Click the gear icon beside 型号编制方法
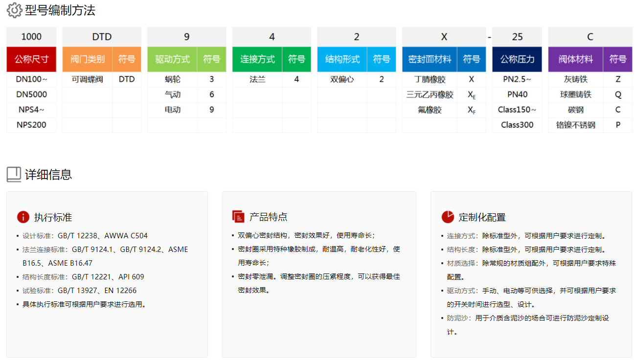The height and width of the screenshot is (364, 636). click(x=14, y=10)
